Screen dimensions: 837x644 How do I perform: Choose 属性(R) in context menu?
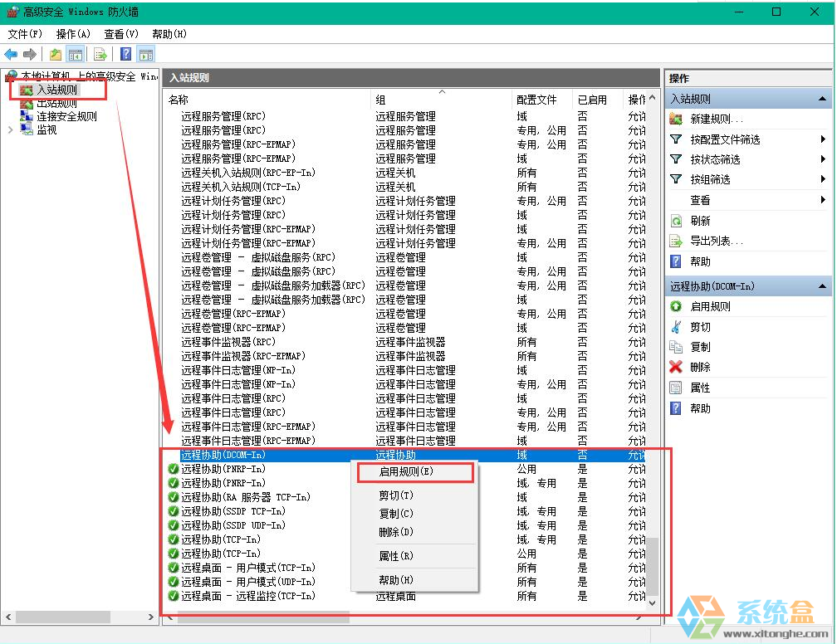415,556
